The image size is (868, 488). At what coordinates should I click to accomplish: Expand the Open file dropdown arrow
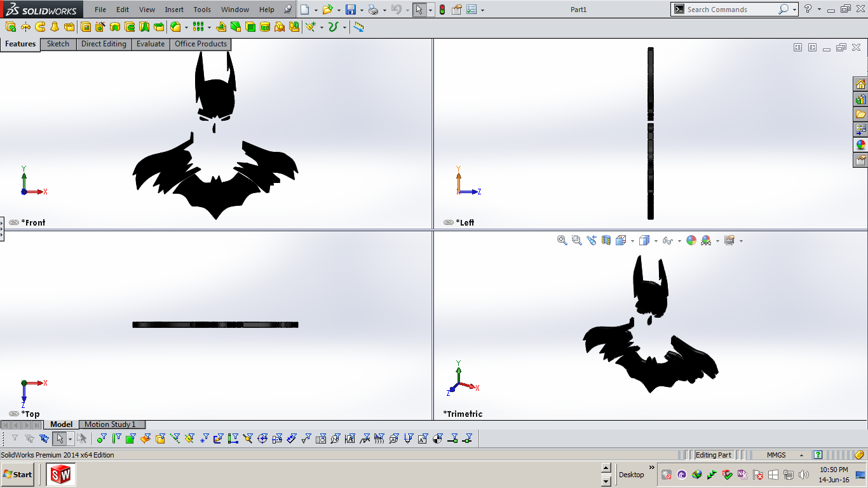[338, 10]
